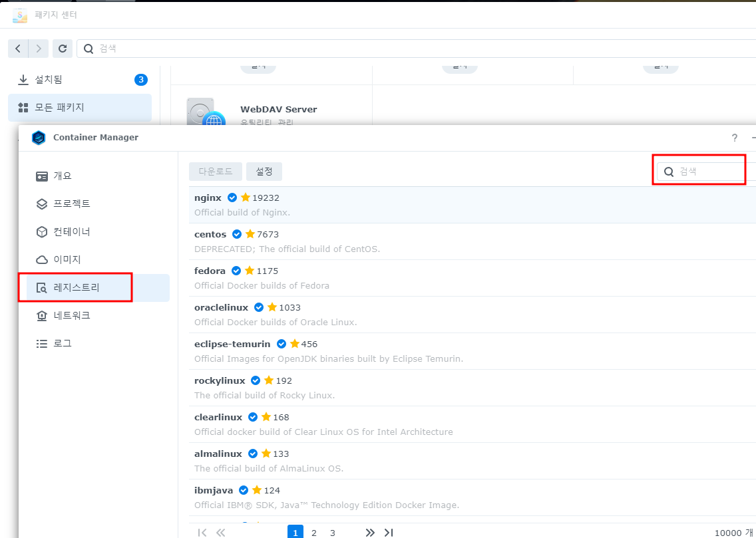The image size is (756, 538).
Task: Click the verified badge next to rockylinux
Action: pos(256,380)
